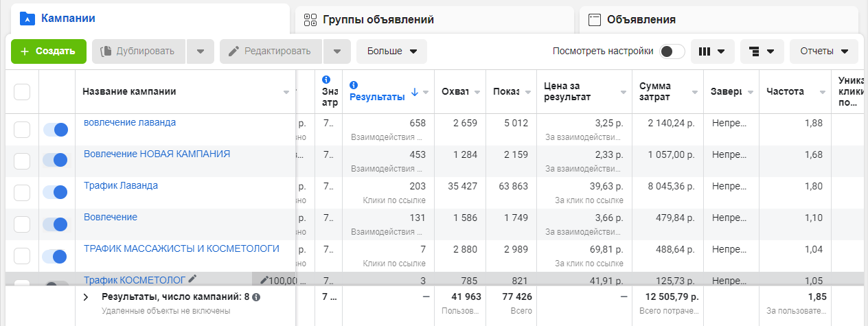Turn off вовлечение лаванда campaign switch
This screenshot has height=326, width=868.
(x=56, y=130)
